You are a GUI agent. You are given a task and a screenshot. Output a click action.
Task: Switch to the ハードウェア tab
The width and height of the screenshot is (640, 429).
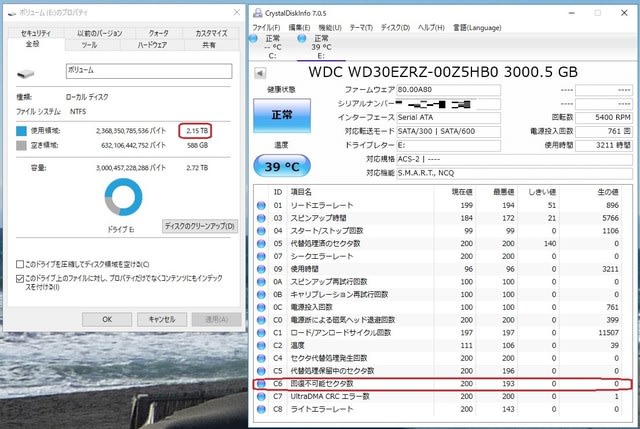click(x=152, y=45)
